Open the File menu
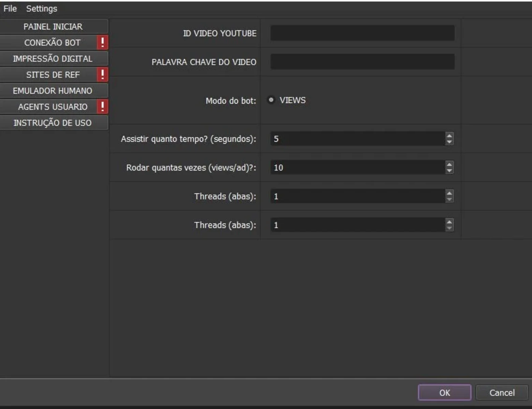This screenshot has width=532, height=409. [x=10, y=9]
